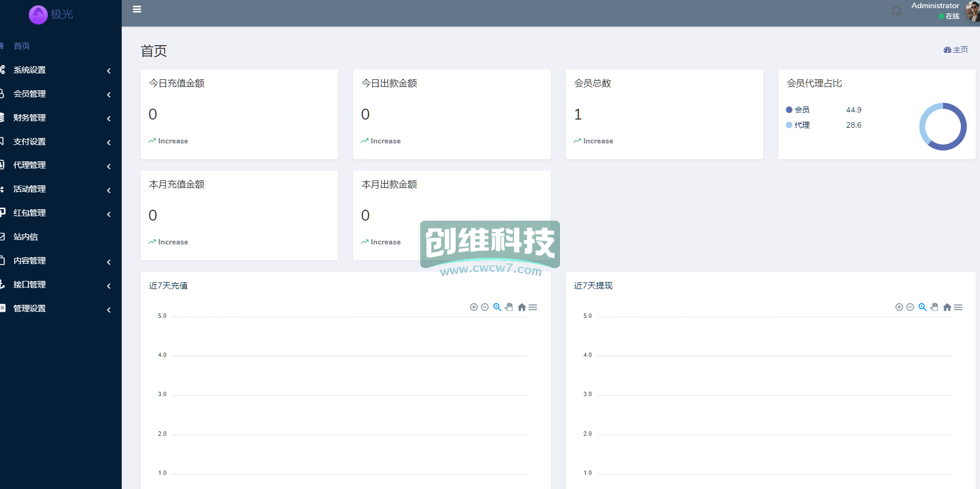Viewport: 980px width, 489px height.
Task: Zoom in on the 近7天提现 chart
Action: tap(899, 307)
